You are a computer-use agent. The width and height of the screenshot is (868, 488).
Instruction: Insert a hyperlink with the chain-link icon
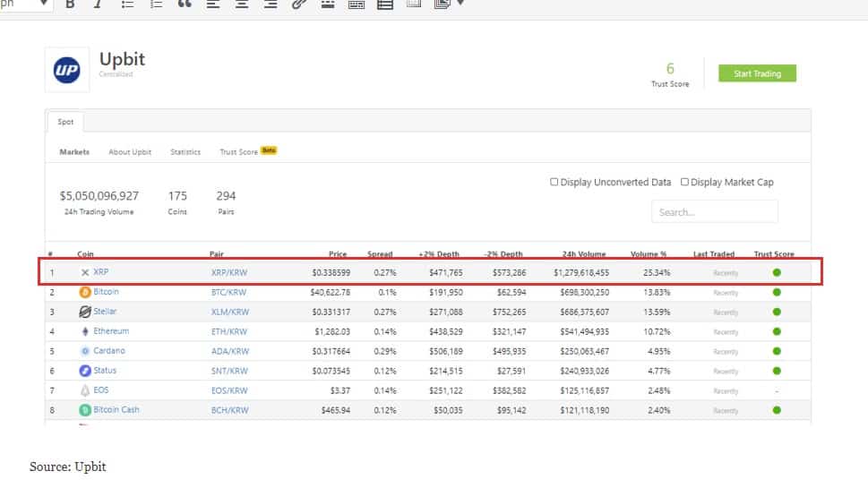pos(299,4)
